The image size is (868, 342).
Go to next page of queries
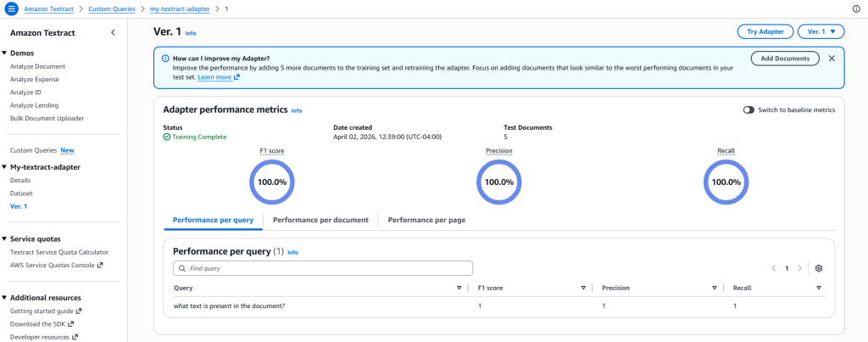(799, 268)
